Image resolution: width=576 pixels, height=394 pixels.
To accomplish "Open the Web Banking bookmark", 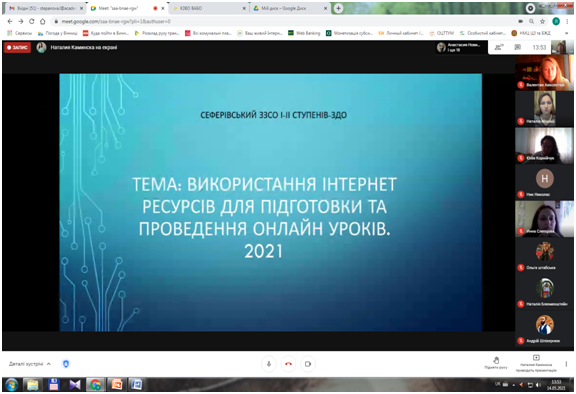I will point(305,33).
